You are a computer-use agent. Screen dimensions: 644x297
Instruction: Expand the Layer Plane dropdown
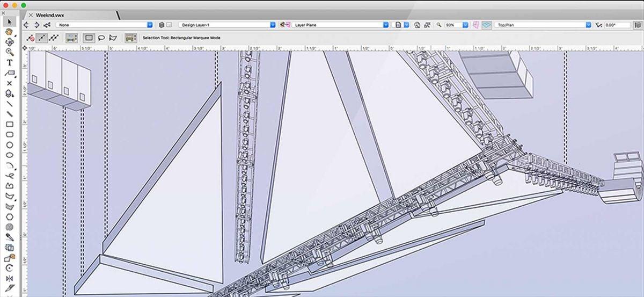[x=340, y=25]
